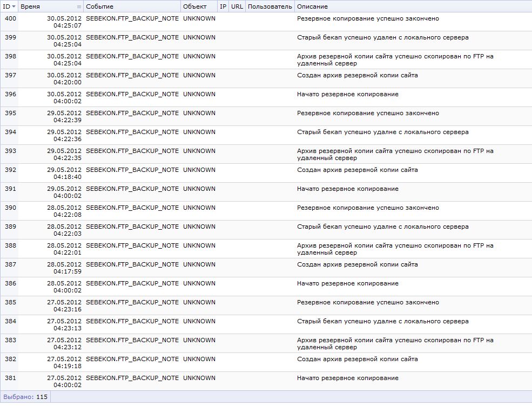Viewport: 532px width, 406px height.
Task: Click 'Создан архив' description in row 387
Action: [357, 264]
